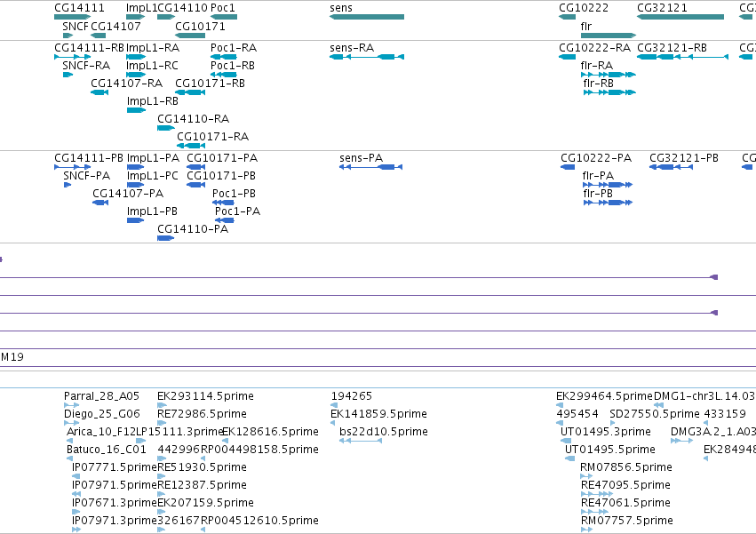This screenshot has height=534, width=756.
Task: Select the Poc1-RB transcript label
Action: (x=233, y=66)
